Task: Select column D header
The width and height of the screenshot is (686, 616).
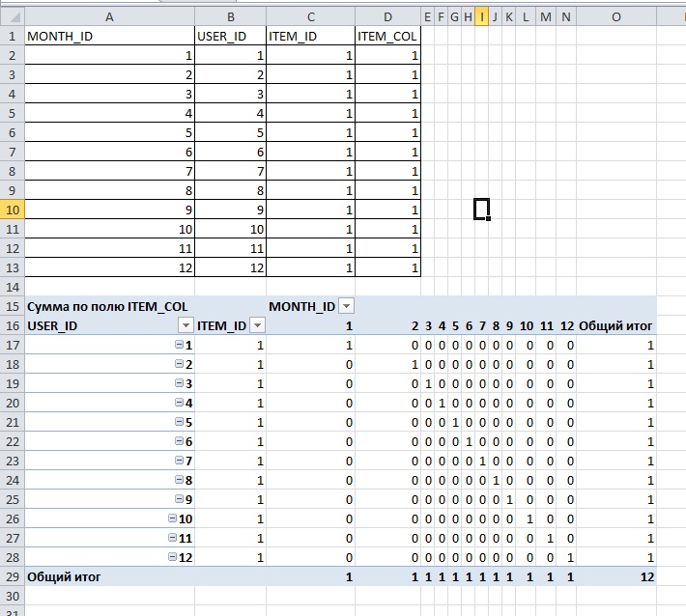Action: click(387, 17)
